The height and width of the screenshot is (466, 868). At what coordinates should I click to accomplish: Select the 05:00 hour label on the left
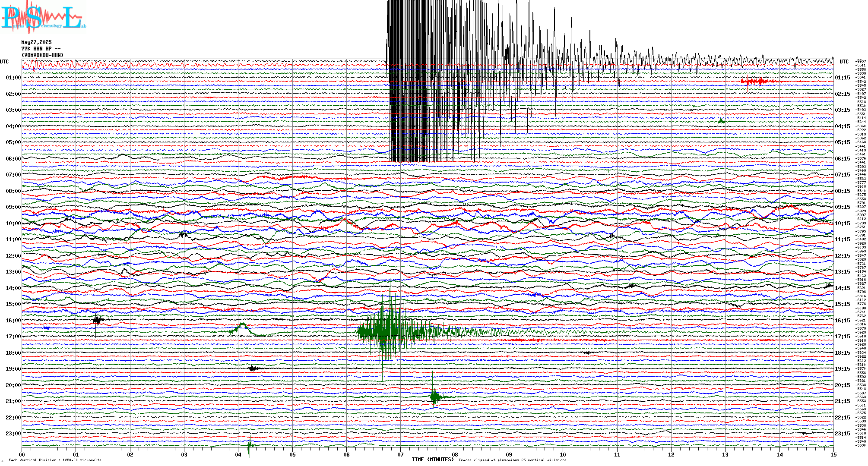(x=13, y=142)
